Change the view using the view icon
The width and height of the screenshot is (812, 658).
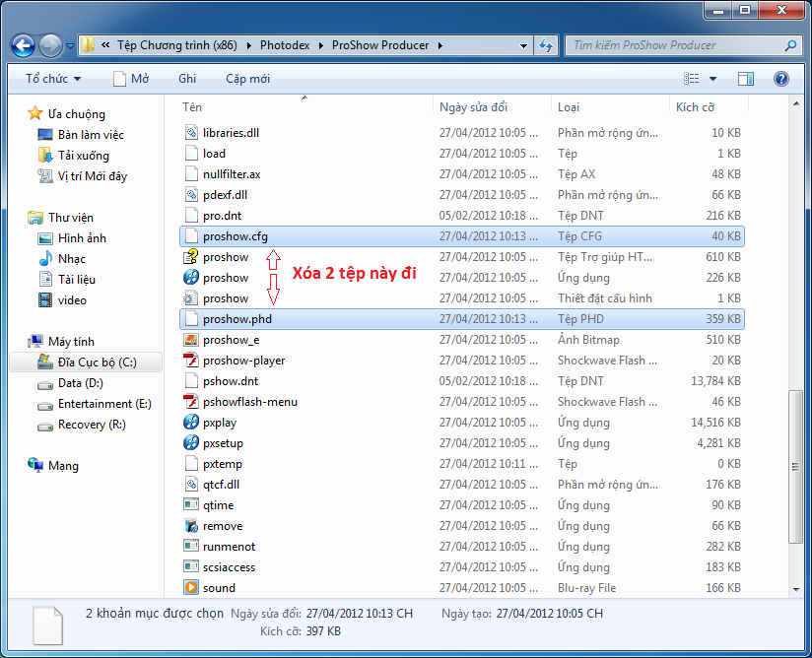pos(692,79)
